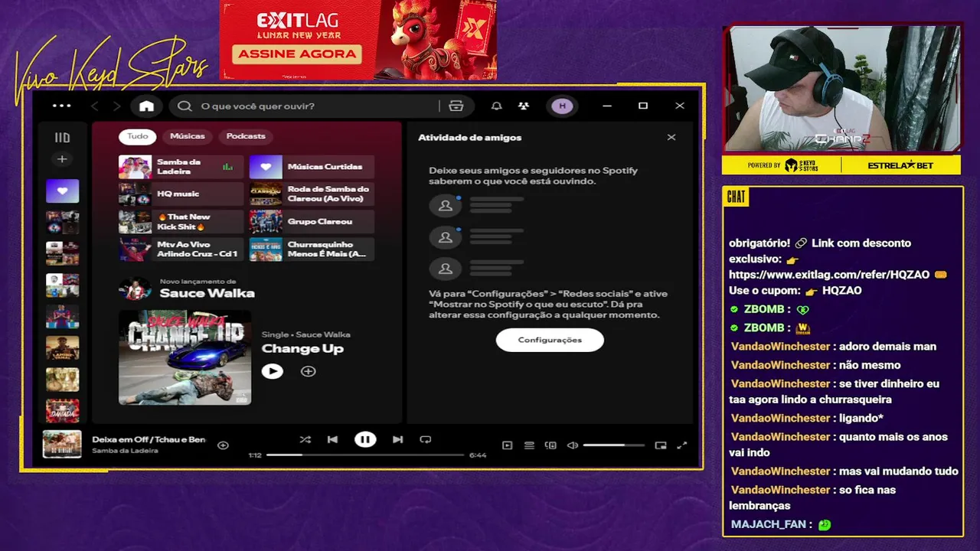Minimize the Spotify window

coord(607,106)
